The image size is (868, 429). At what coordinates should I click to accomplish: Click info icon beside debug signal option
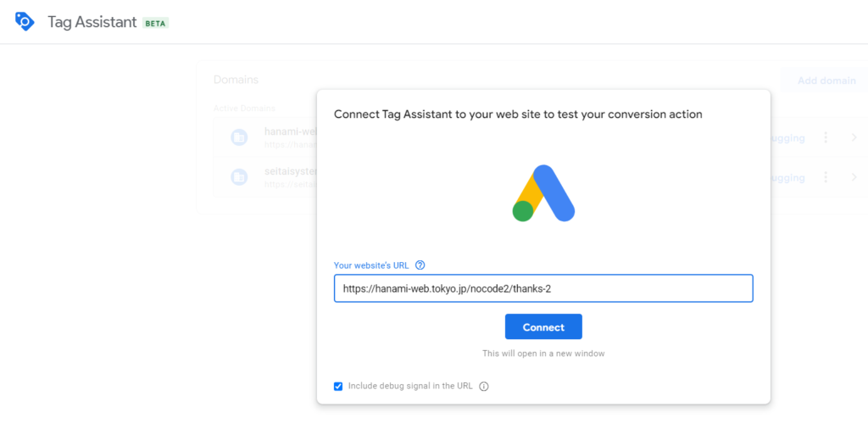(484, 387)
